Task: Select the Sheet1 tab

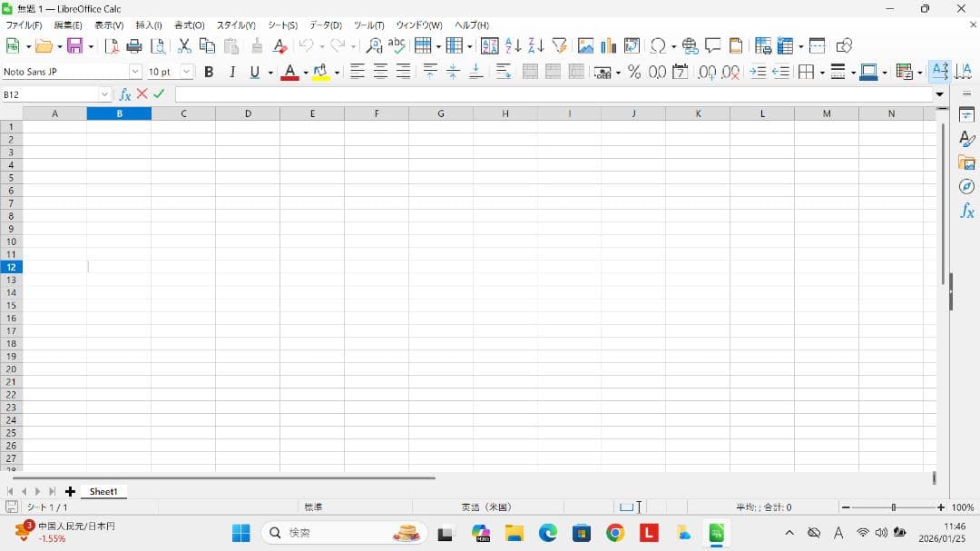Action: pyautogui.click(x=103, y=491)
